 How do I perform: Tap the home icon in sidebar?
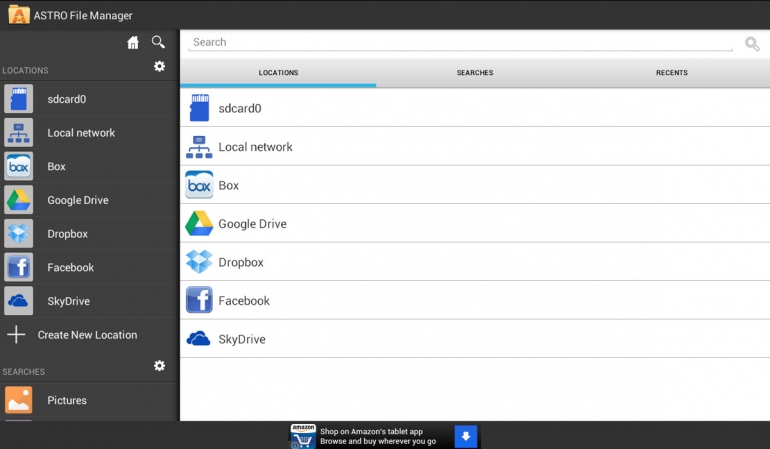tap(133, 42)
